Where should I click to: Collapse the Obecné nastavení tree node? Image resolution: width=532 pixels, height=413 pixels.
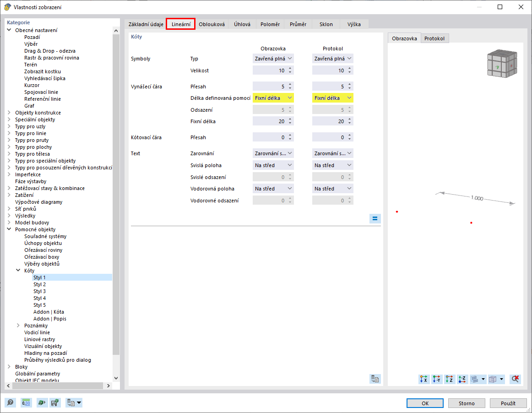click(9, 30)
